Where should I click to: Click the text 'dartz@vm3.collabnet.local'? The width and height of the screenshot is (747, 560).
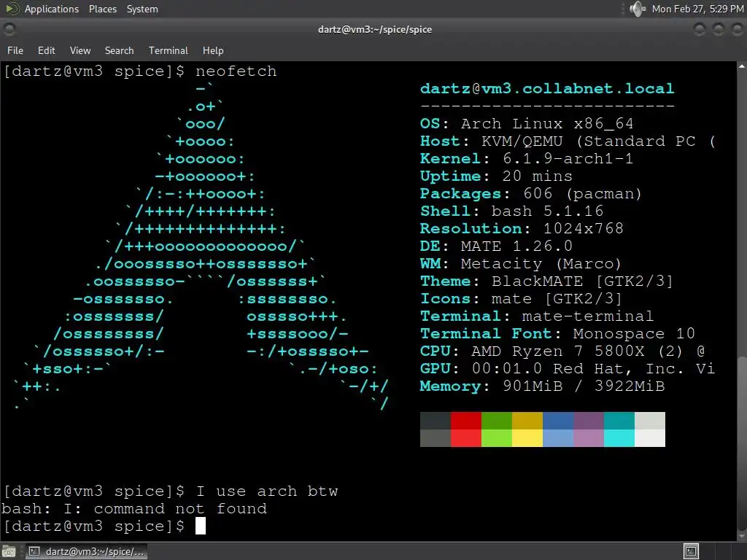[x=547, y=88]
